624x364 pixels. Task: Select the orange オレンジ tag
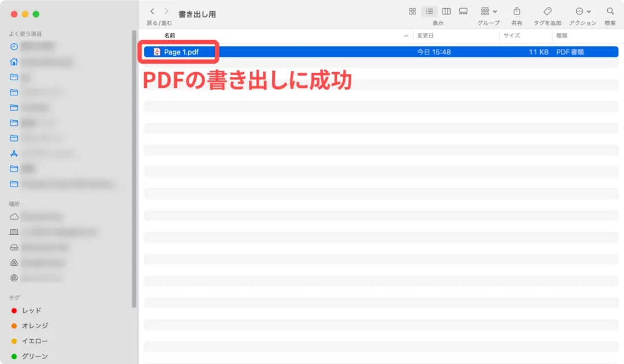click(x=35, y=325)
